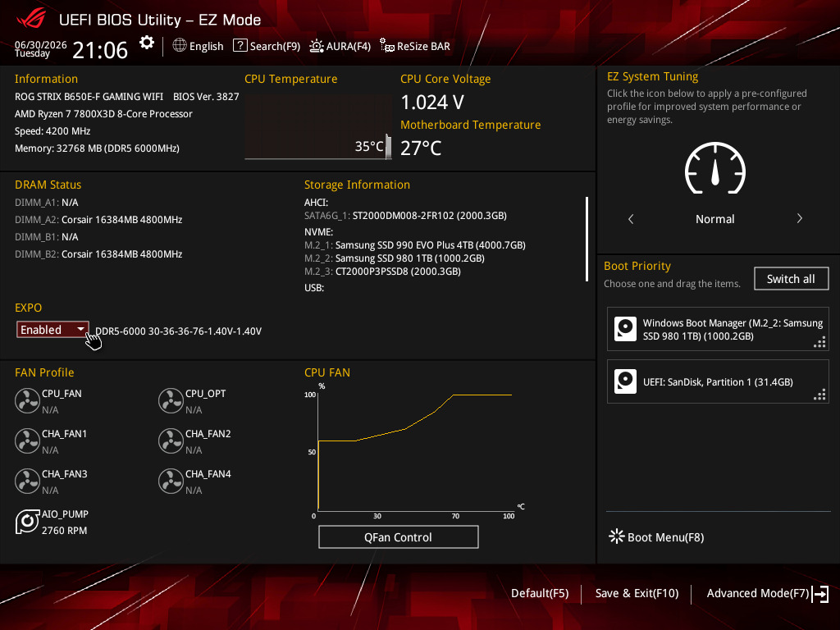The height and width of the screenshot is (630, 840).
Task: Click the QFan Control button
Action: pos(398,536)
